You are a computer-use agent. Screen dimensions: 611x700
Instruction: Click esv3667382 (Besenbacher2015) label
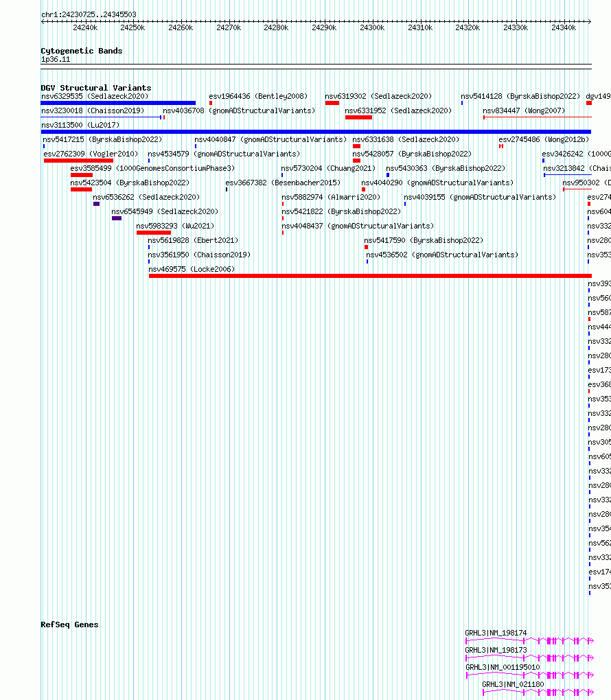pyautogui.click(x=283, y=183)
